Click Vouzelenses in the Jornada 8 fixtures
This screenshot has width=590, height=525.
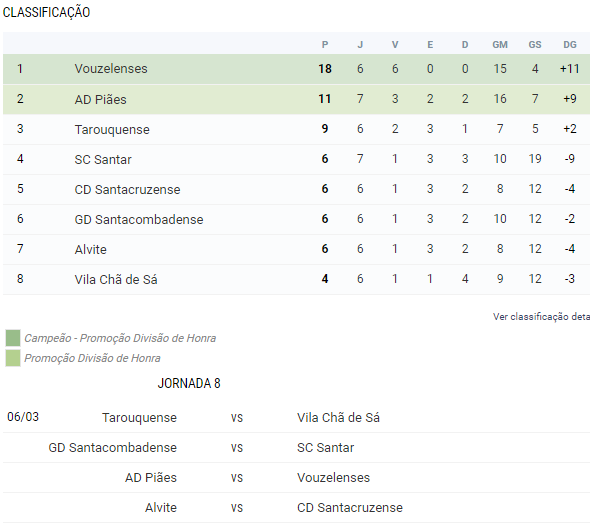pos(333,478)
